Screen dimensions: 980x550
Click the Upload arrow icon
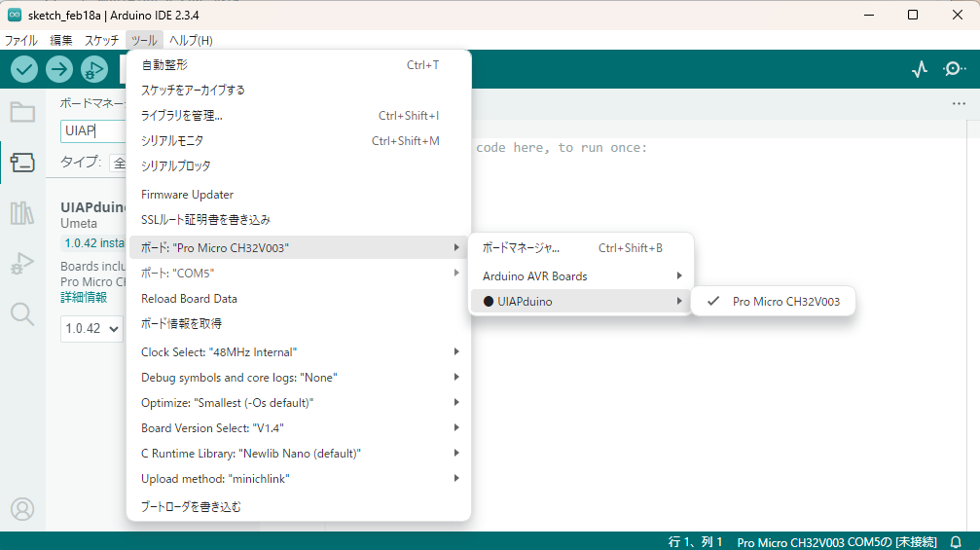[59, 69]
